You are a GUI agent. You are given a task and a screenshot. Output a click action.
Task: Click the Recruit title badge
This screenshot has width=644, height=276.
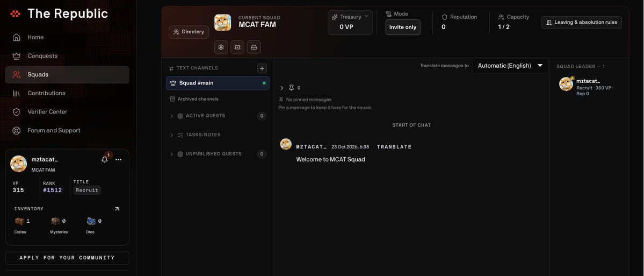87,190
